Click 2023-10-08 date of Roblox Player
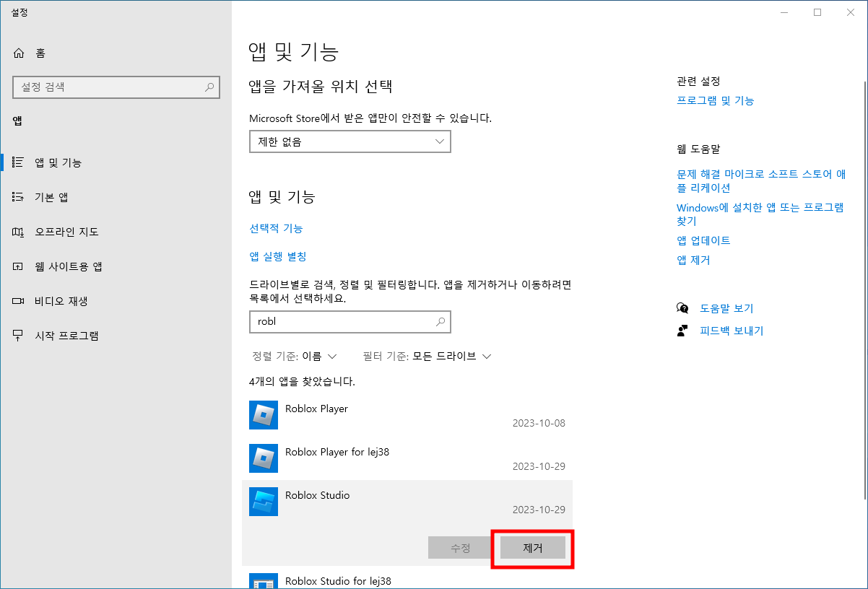 click(539, 423)
